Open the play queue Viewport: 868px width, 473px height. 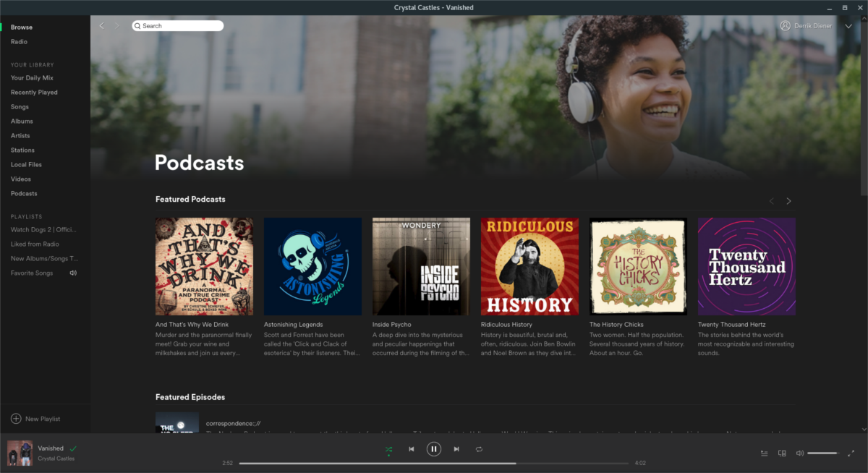(765, 453)
